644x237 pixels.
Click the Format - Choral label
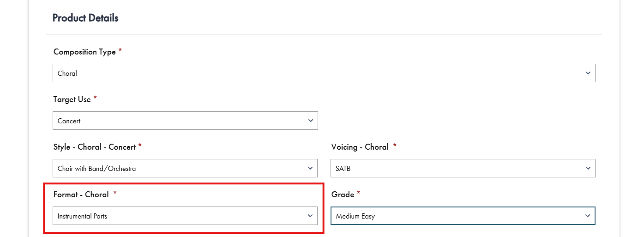pos(81,194)
